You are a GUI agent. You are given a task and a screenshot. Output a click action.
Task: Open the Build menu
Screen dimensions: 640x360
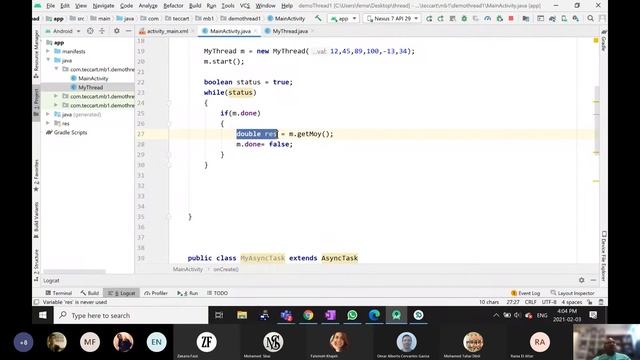195,6
